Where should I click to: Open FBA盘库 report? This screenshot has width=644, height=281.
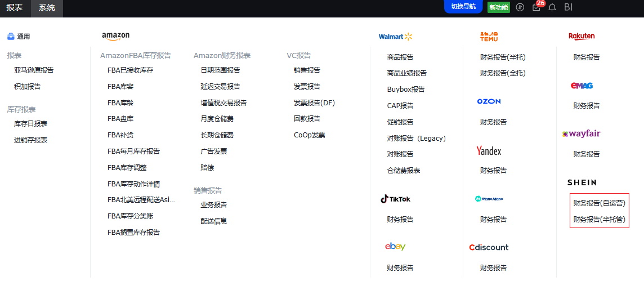(x=120, y=119)
